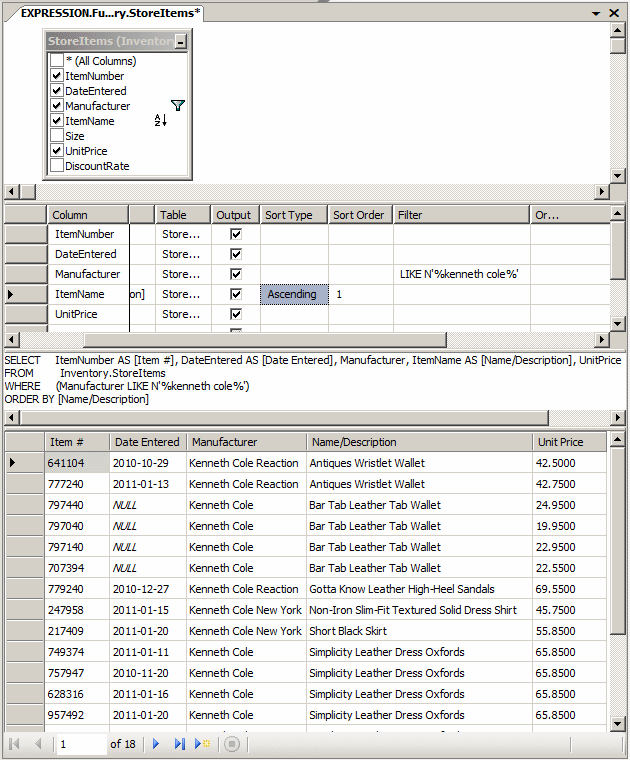630x760 pixels.
Task: Uncheck DateEntered in the StoreItems table
Action: 57,91
